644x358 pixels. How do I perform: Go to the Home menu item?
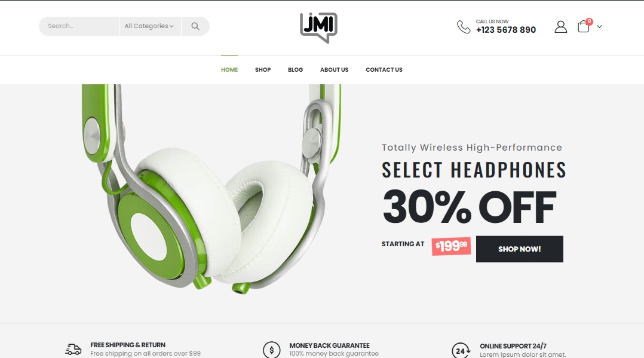click(229, 70)
